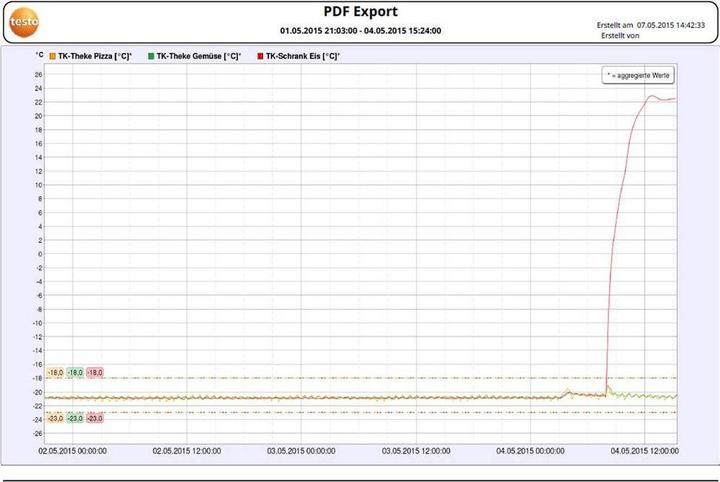Click the orange TK-Theke Pizza legend swatch
The height and width of the screenshot is (482, 720).
coord(53,57)
